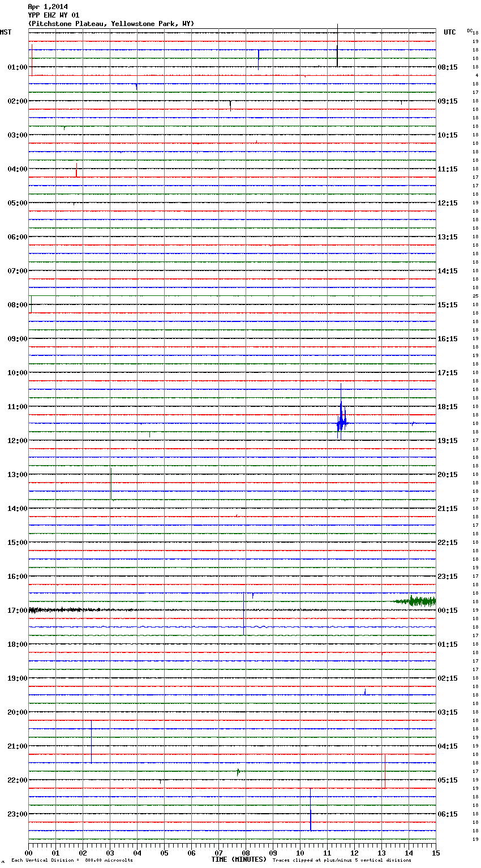The width and height of the screenshot is (481, 868).
Task: Click the 15:00 MST time label
Action: pos(18,542)
